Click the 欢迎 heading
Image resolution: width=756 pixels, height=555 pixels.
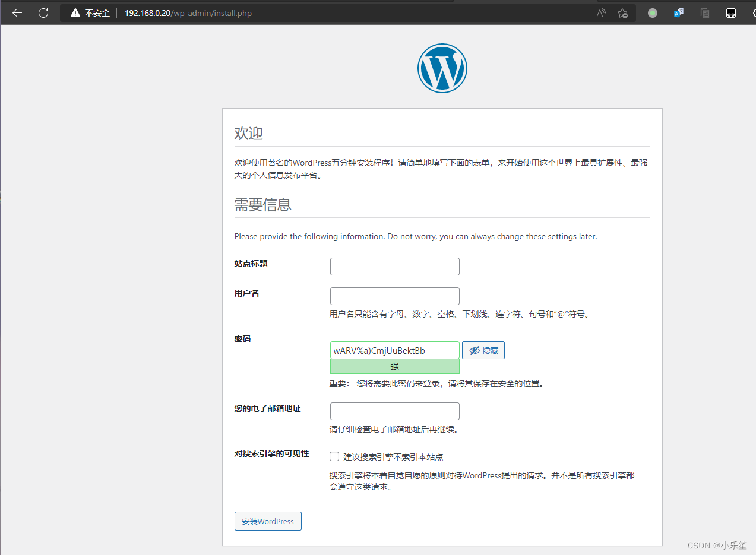(249, 134)
